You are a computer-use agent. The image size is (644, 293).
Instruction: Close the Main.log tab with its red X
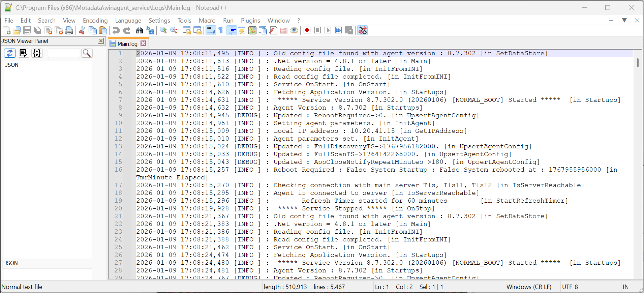144,43
